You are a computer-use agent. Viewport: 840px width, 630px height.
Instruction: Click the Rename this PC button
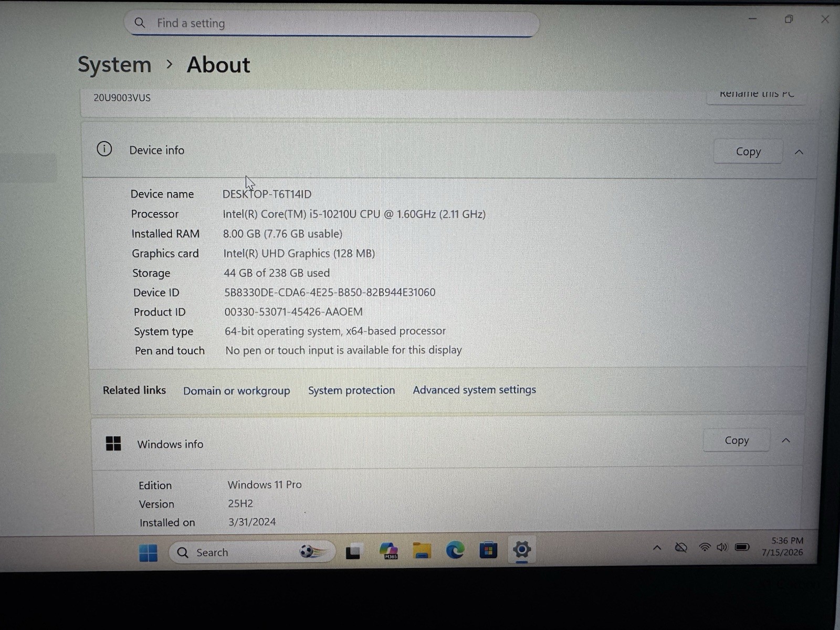click(x=756, y=94)
